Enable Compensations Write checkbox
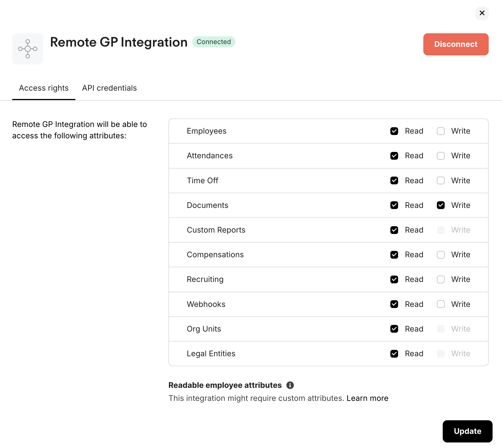Viewport: 502px width, 448px height. (x=441, y=255)
